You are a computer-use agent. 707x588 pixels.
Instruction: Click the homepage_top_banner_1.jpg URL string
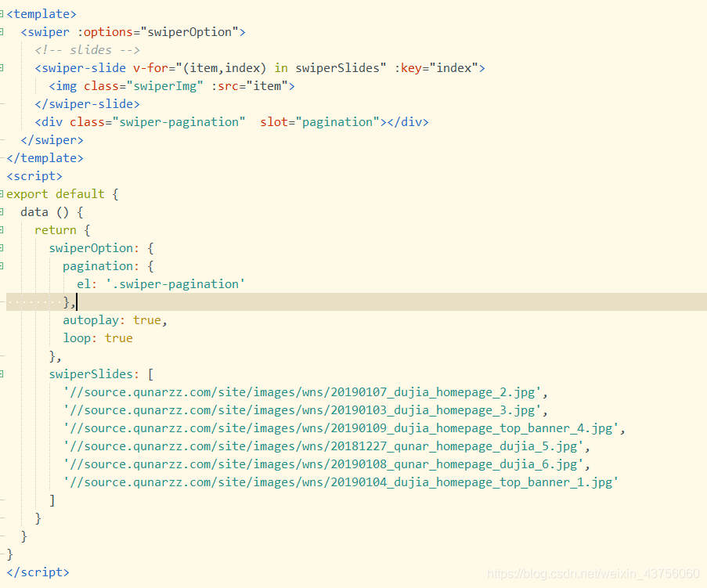(341, 482)
